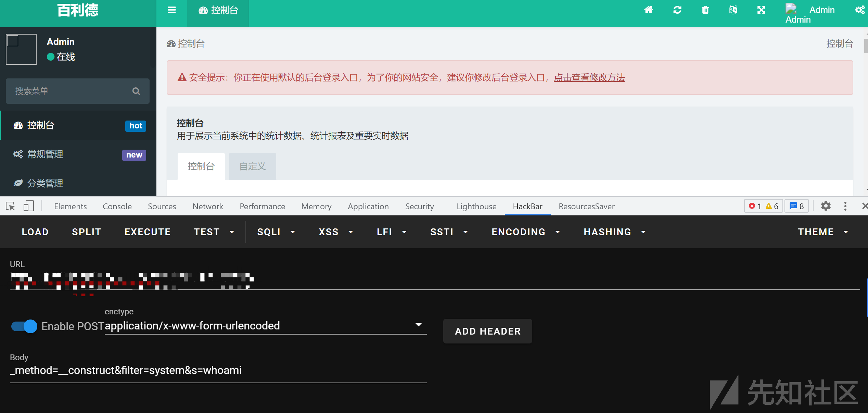Refresh the page with the reload icon

click(677, 10)
